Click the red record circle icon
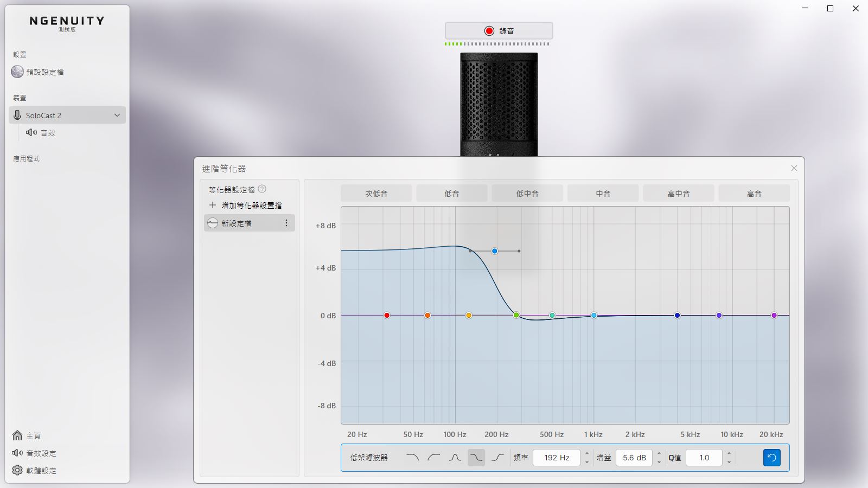The height and width of the screenshot is (488, 868). coord(489,31)
